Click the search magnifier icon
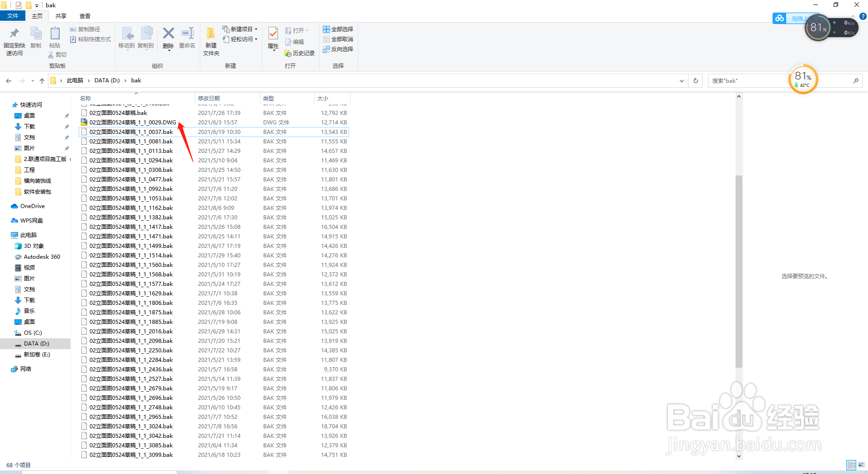This screenshot has height=474, width=868. (856, 81)
